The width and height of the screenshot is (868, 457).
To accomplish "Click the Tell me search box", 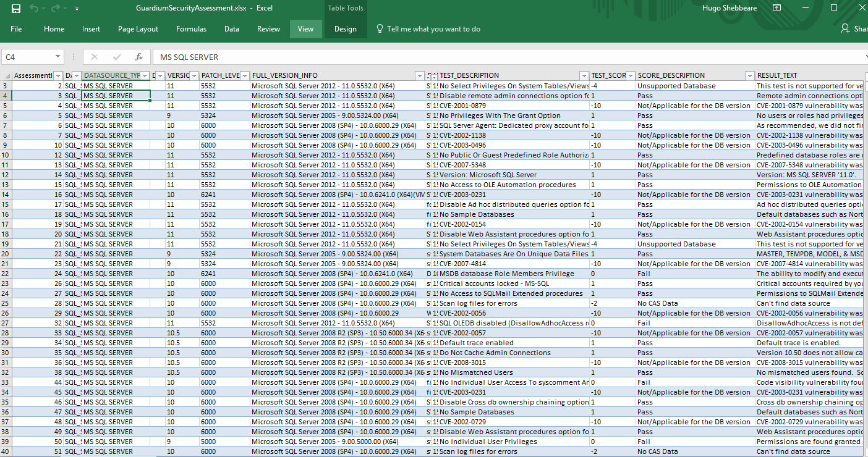I will coord(433,29).
